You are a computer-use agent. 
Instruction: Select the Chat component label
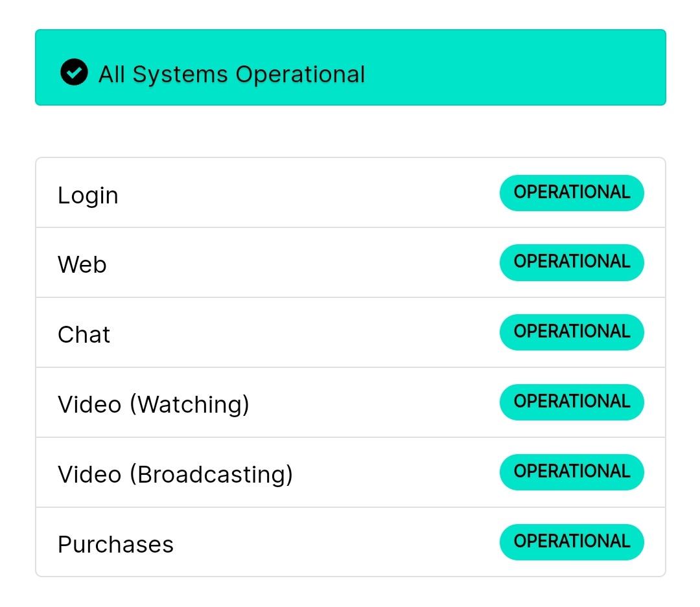pos(84,334)
